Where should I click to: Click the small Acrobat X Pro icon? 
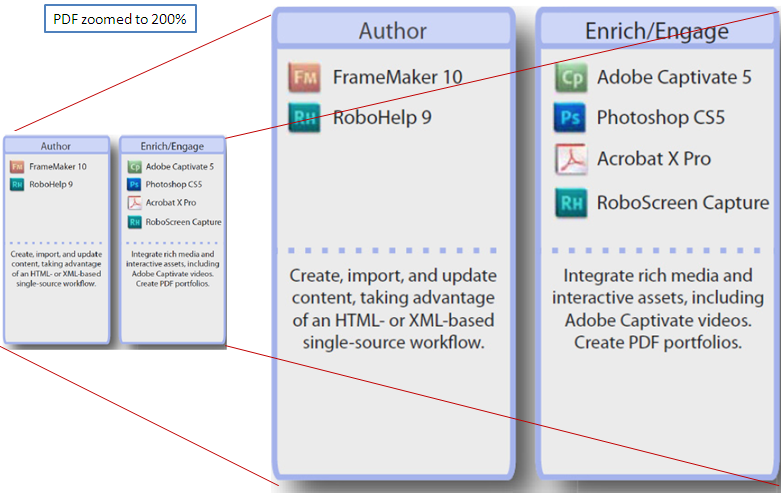(x=134, y=203)
